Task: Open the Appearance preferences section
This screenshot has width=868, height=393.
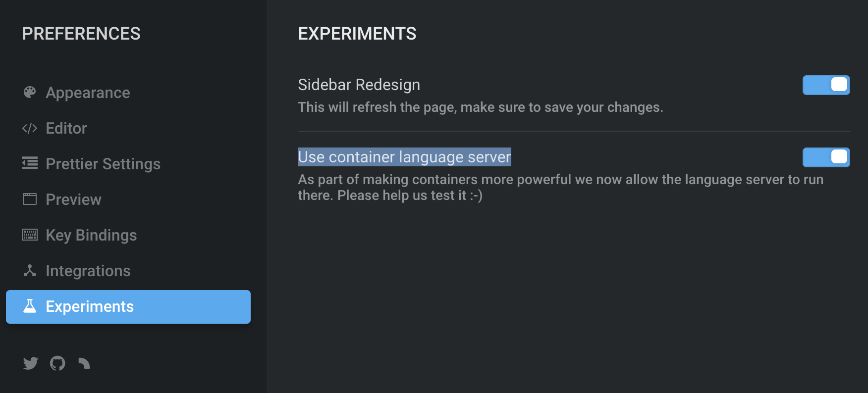Action: click(x=88, y=92)
